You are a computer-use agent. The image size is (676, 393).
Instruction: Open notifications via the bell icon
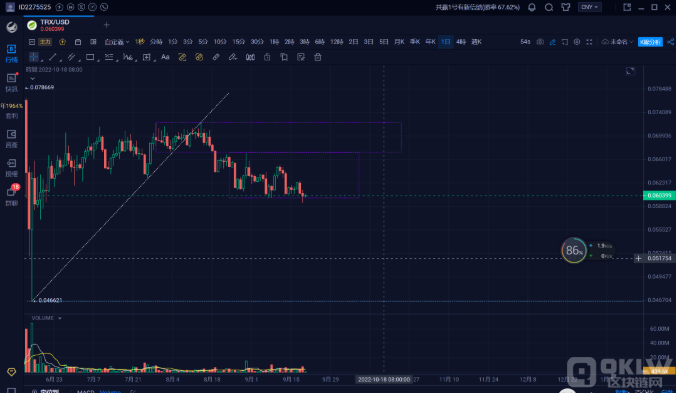click(532, 7)
